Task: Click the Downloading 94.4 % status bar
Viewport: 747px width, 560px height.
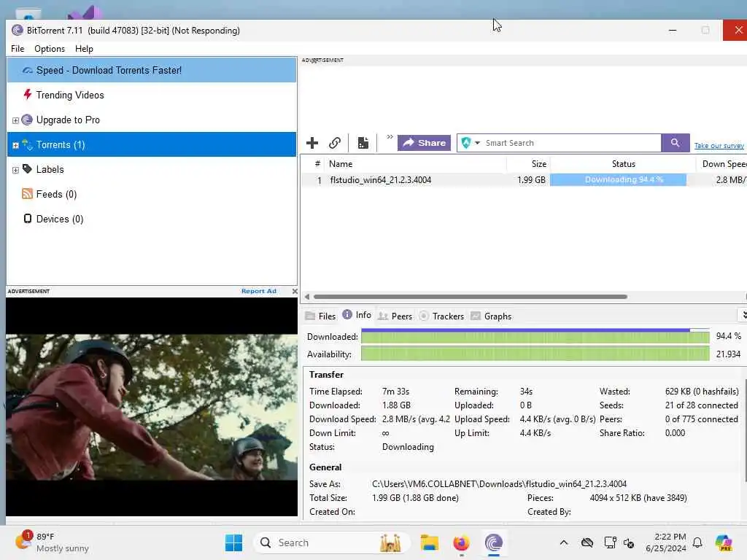Action: point(619,180)
